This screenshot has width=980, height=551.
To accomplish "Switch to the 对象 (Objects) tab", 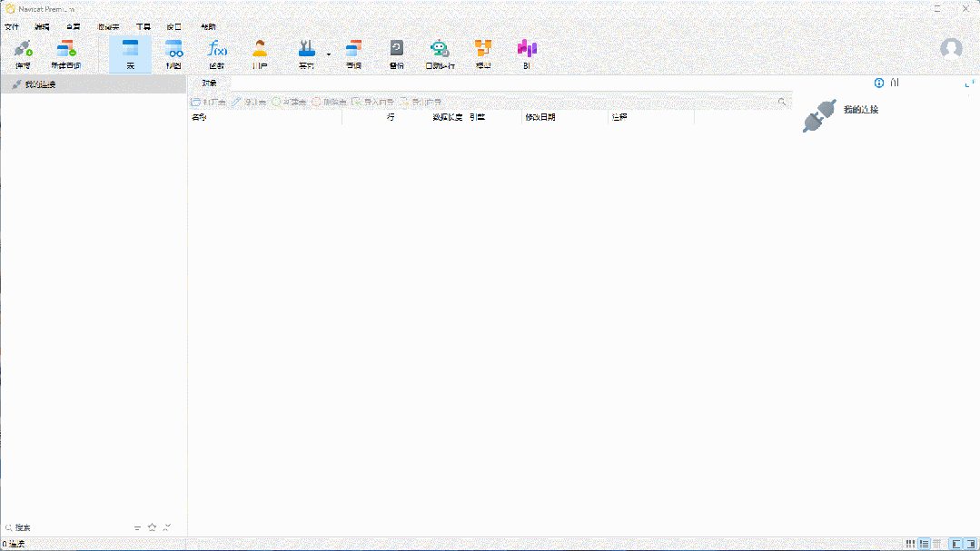I will (209, 84).
